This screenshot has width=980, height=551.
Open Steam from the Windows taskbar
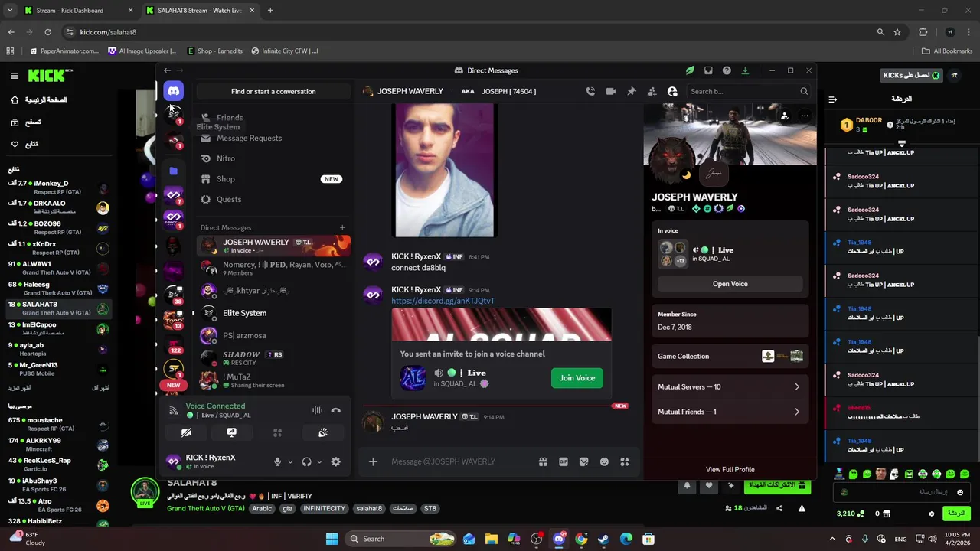click(x=603, y=539)
